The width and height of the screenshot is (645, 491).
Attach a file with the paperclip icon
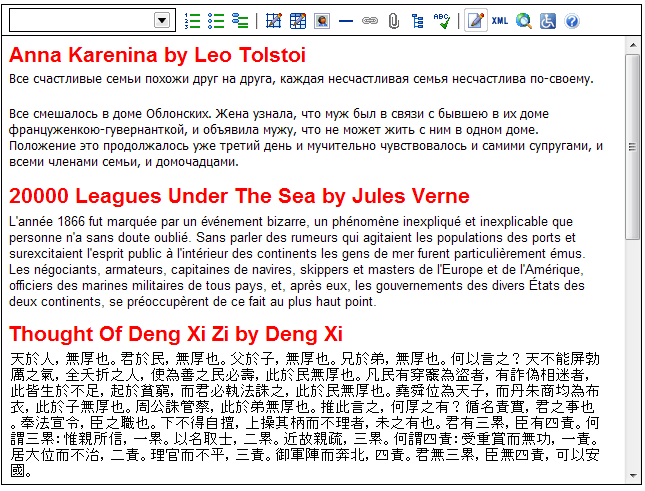(x=394, y=21)
